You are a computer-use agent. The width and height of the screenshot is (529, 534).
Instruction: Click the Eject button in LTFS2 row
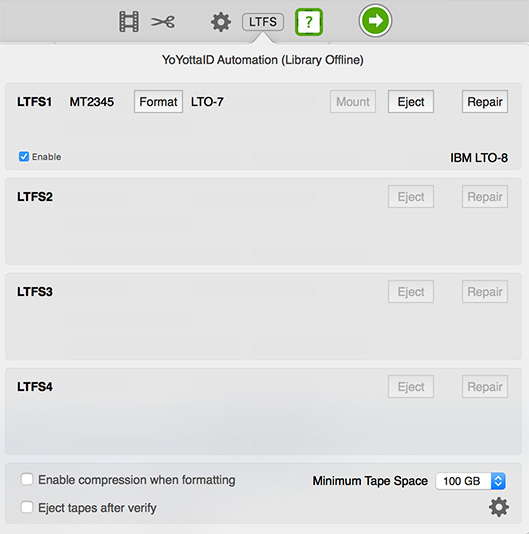click(x=411, y=197)
